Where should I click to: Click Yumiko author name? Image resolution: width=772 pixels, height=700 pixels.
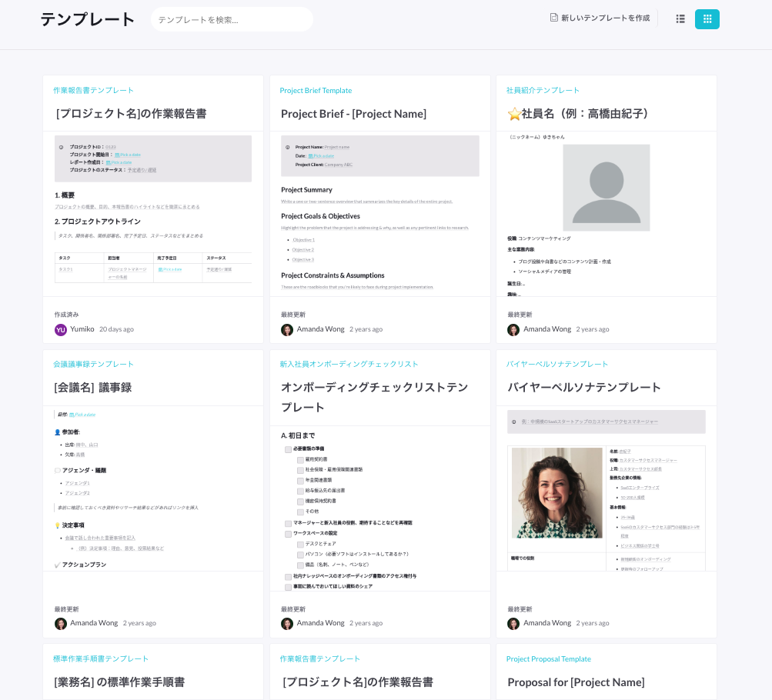click(82, 329)
